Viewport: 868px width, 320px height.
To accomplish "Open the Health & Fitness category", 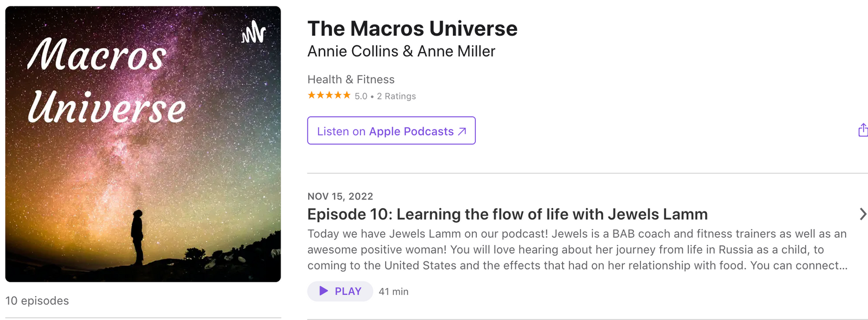I will tap(350, 79).
